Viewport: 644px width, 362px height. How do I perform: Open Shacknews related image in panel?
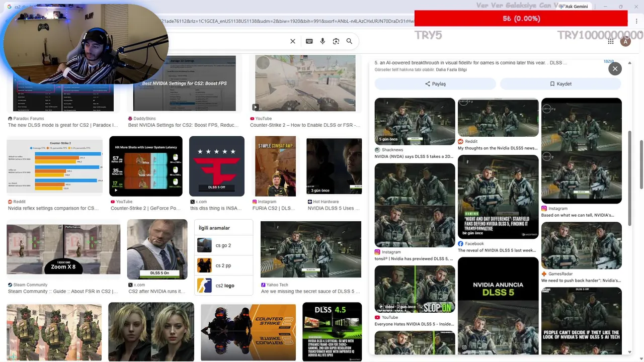(x=415, y=121)
